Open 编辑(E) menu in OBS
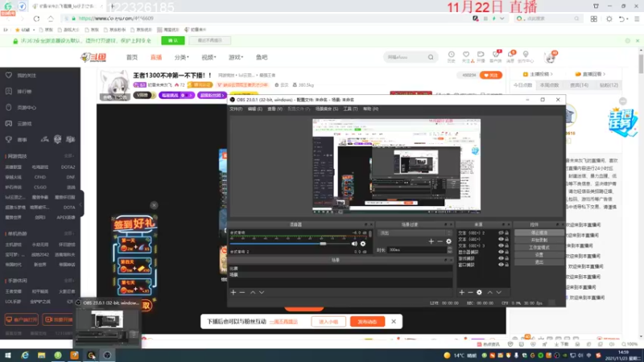 click(254, 109)
